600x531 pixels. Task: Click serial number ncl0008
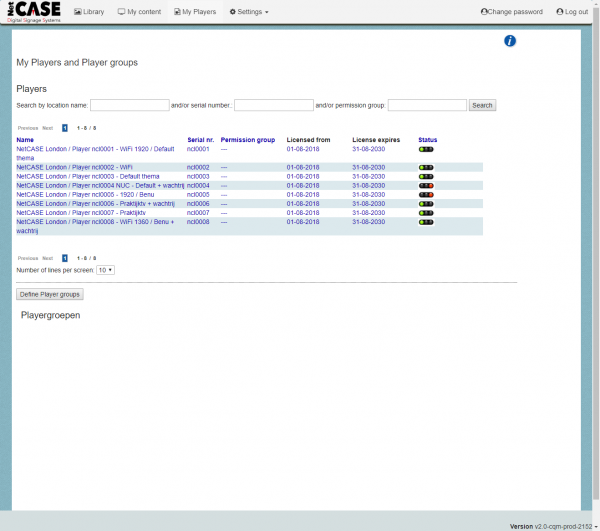pyautogui.click(x=198, y=222)
